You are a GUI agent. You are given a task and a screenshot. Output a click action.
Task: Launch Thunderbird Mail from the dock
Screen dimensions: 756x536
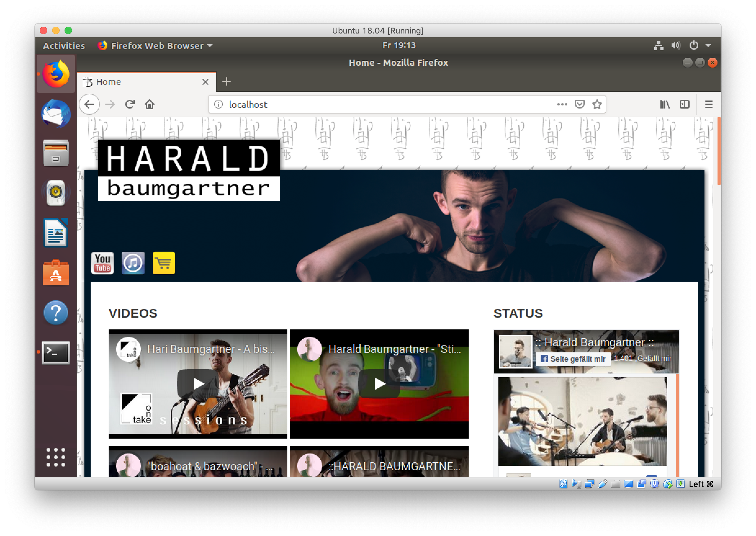click(x=56, y=114)
